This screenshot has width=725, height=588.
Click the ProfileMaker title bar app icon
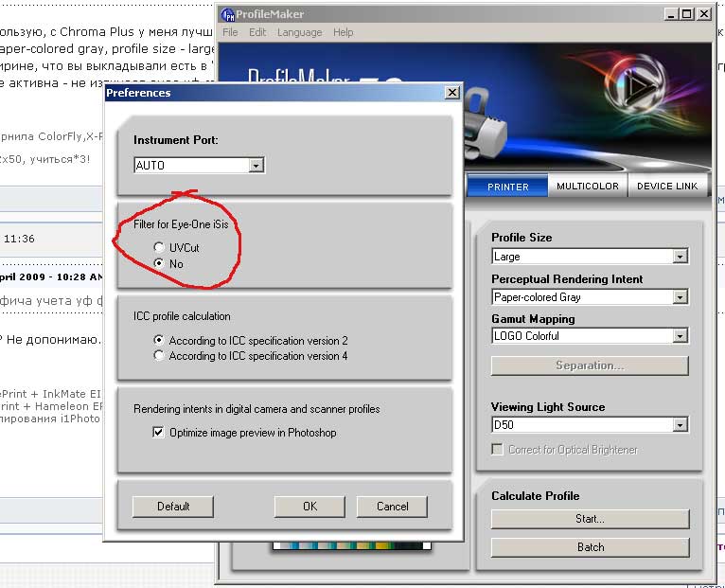pos(228,14)
